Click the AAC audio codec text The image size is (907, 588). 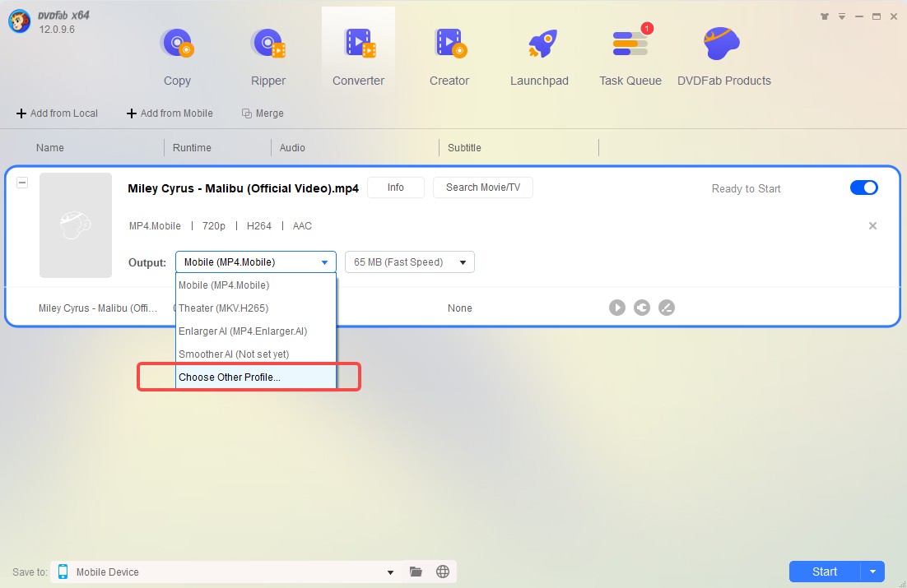coord(302,225)
